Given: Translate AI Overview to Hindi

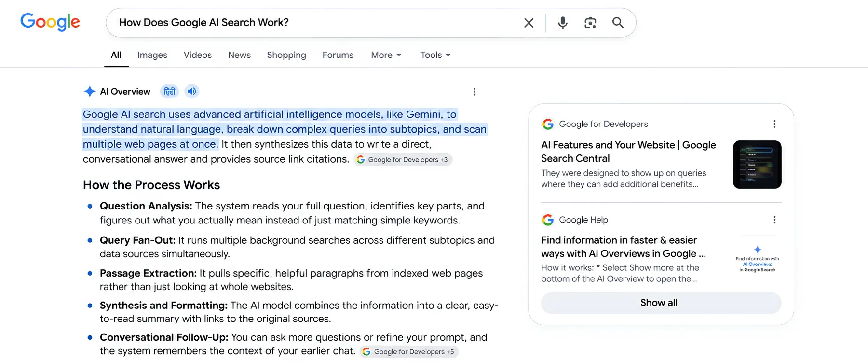Looking at the screenshot, I should click(x=169, y=91).
